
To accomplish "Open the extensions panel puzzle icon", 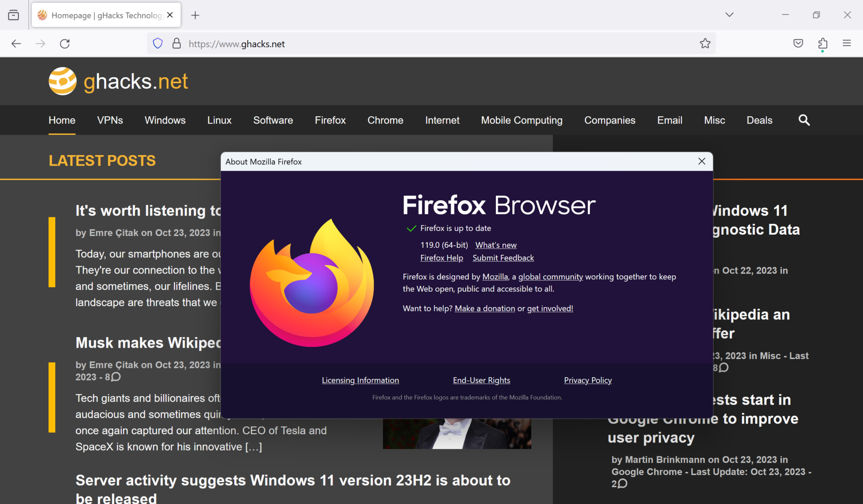I will coord(822,43).
